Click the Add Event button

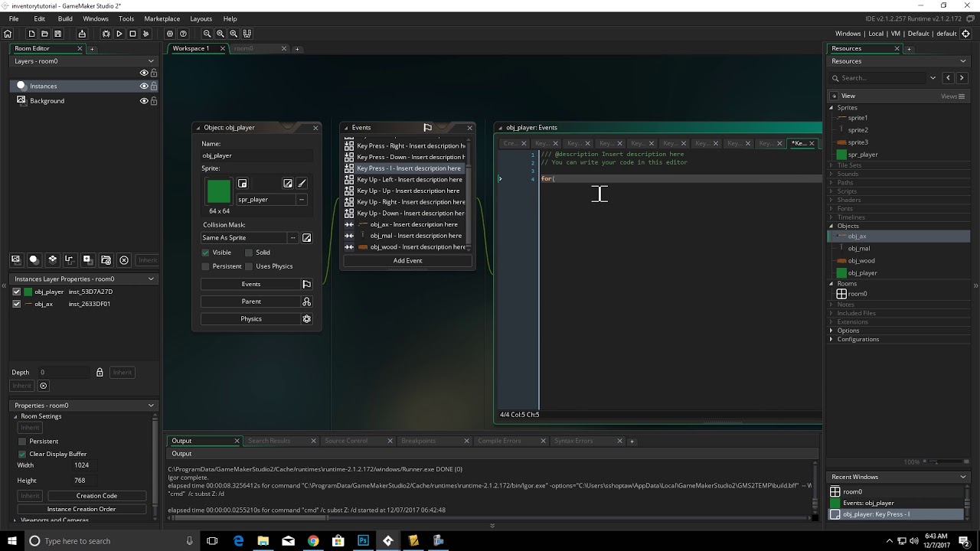407,261
